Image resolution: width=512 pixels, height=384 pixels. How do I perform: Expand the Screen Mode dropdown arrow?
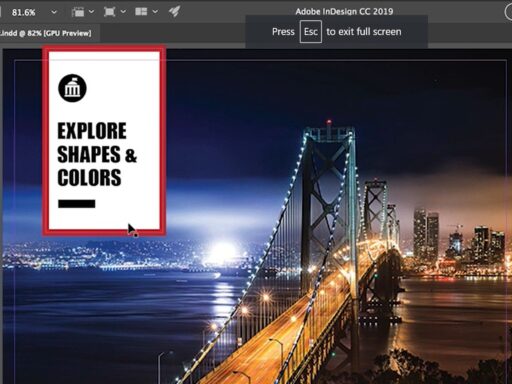123,12
